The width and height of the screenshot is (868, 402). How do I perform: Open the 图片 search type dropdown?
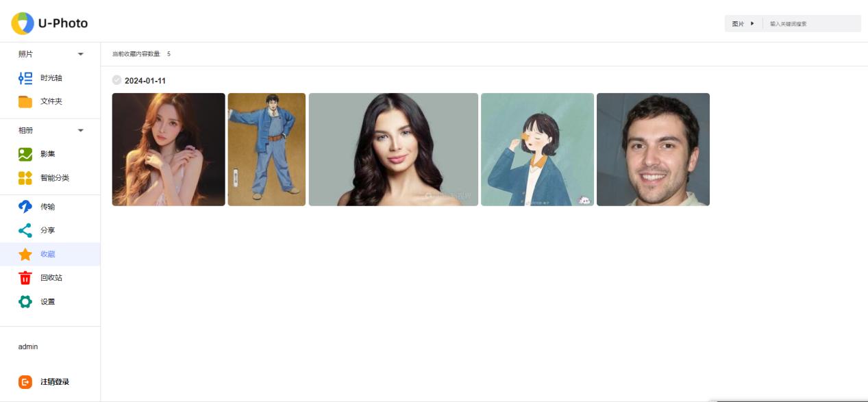[743, 23]
